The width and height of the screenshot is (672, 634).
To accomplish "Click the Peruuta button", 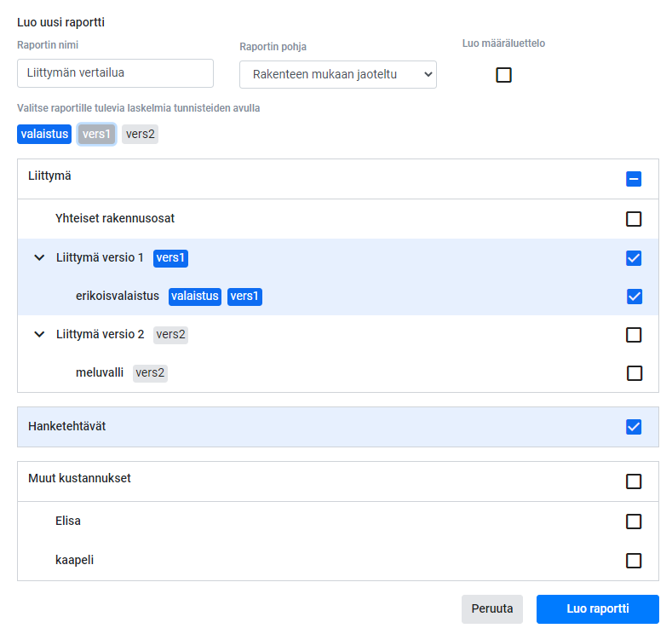I will pos(492,608).
